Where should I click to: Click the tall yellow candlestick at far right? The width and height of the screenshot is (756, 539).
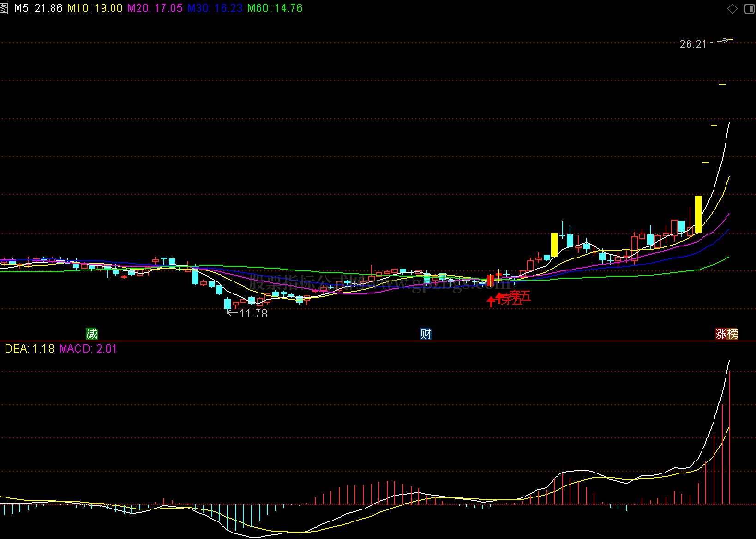[698, 214]
